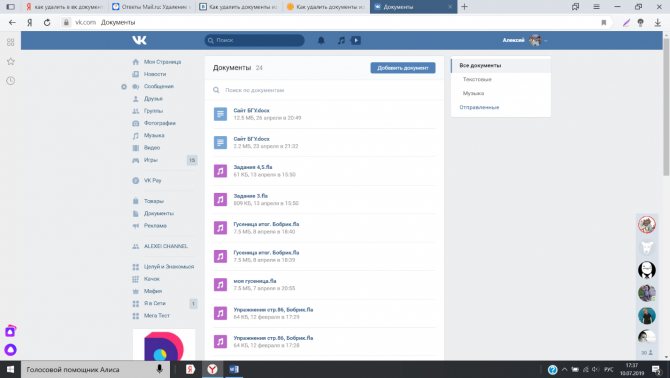Switch to the first как удалить в вк tab
670x378 pixels.
(65, 7)
